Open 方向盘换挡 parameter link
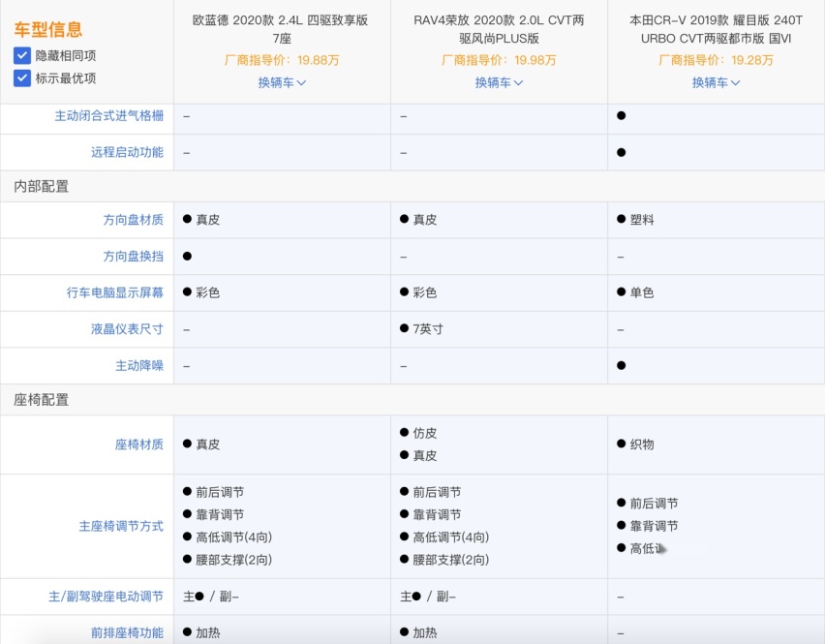 [x=133, y=257]
